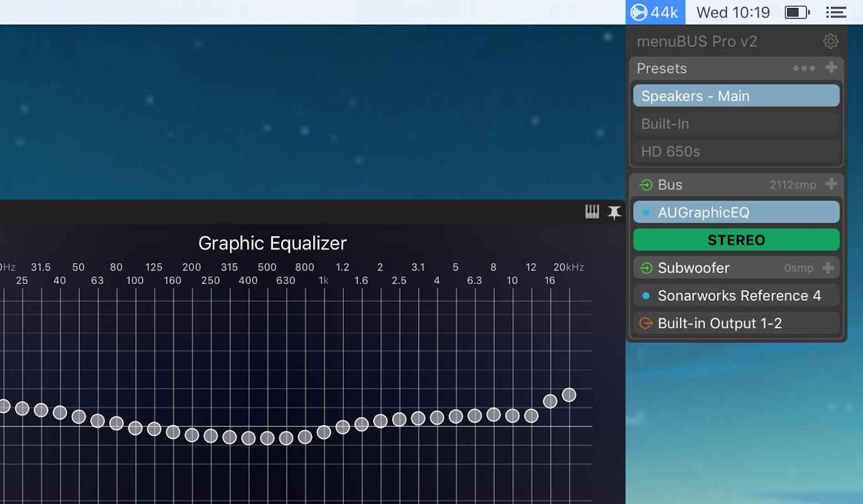Click the 100 Hz band slider handle

pos(135,428)
